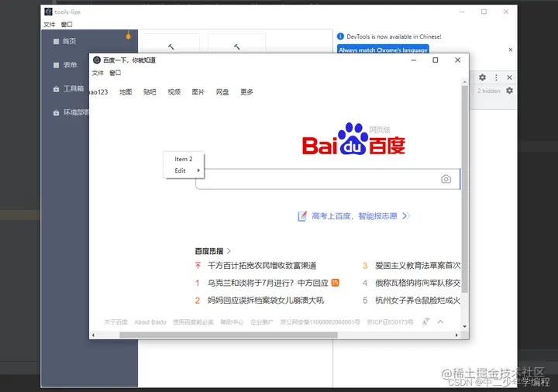Screen dimensions: 558x392
Task: Click the Baidu window horizontal scrollbar thumb
Action: click(229, 335)
